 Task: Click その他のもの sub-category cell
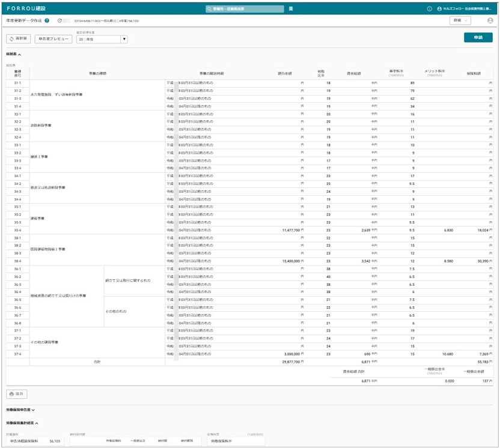[135, 312]
